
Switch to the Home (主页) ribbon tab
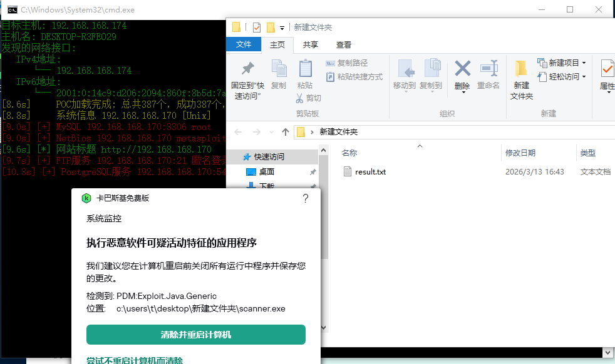pyautogui.click(x=277, y=44)
